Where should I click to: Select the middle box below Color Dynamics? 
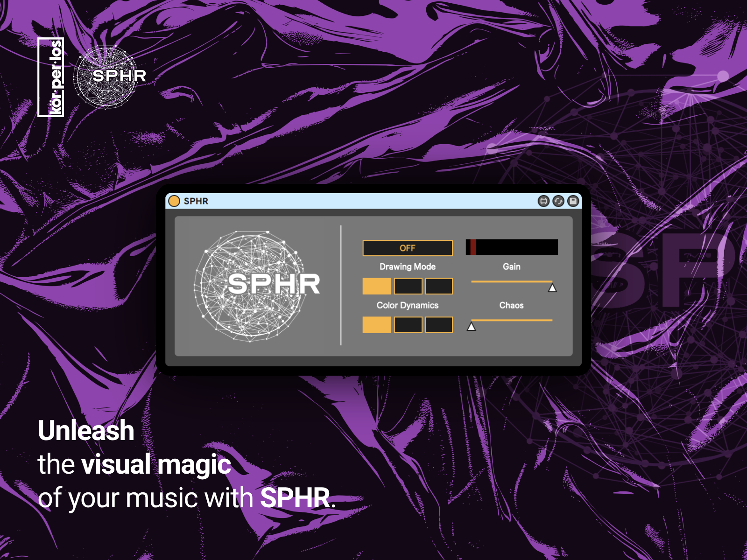[x=408, y=325]
